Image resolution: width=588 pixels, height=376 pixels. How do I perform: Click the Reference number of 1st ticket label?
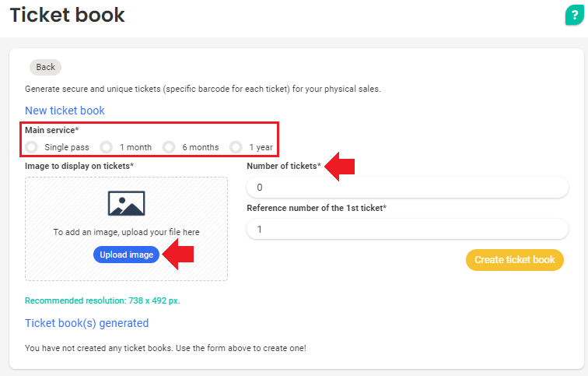[317, 208]
